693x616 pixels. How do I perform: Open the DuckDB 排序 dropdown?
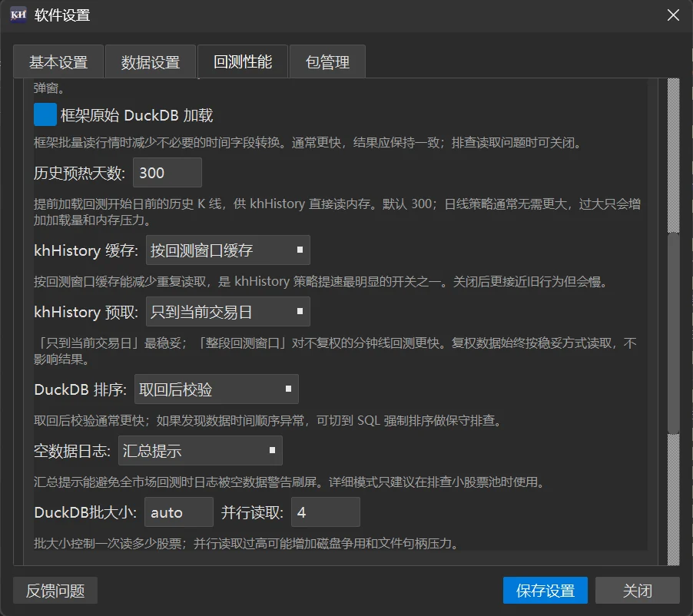[x=216, y=389]
